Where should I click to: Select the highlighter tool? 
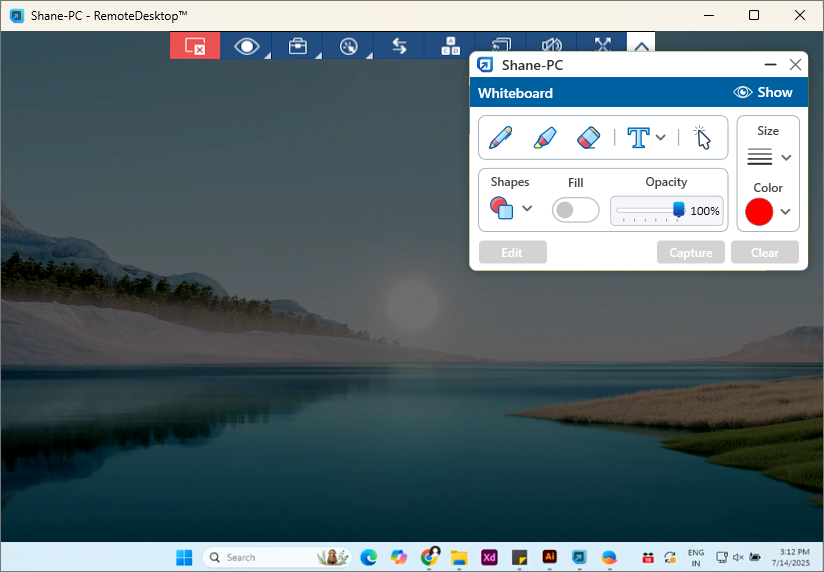(x=544, y=138)
